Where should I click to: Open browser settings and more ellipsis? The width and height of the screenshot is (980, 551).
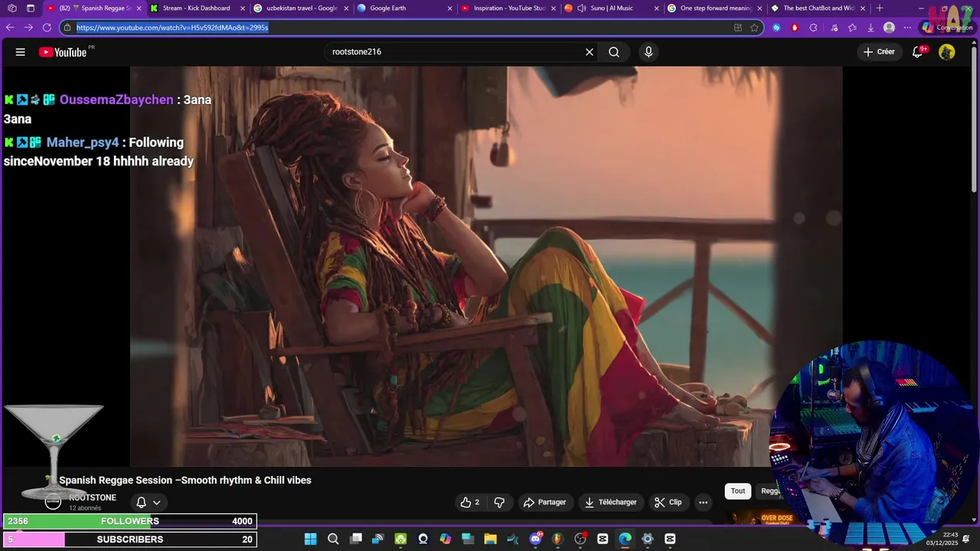[x=908, y=28]
